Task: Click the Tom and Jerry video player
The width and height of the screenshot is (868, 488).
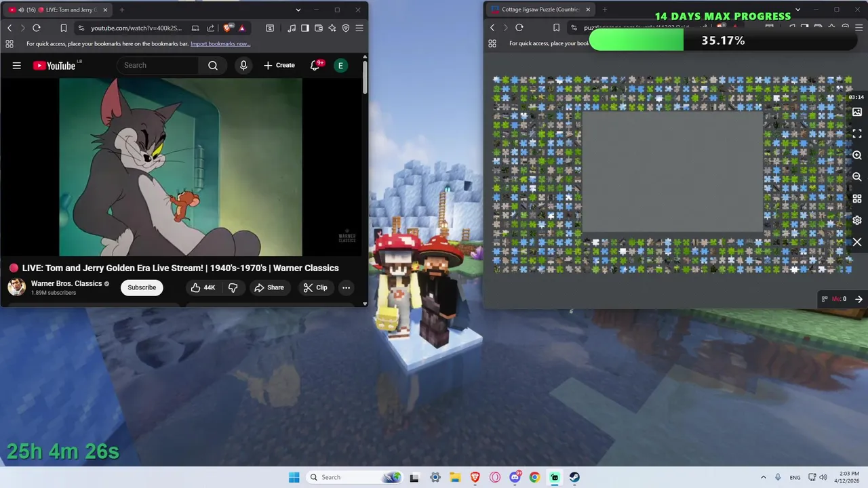Action: 180,167
